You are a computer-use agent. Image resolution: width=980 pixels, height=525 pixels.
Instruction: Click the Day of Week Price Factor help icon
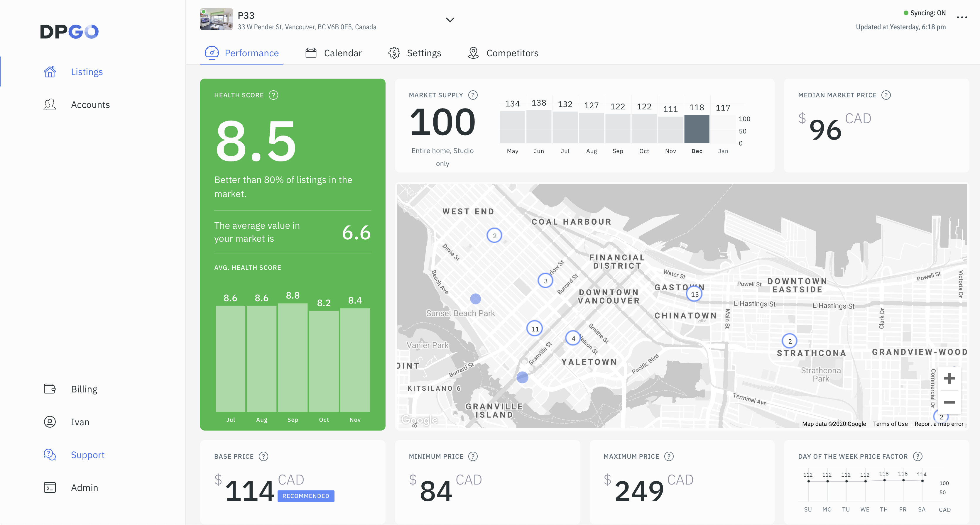(918, 456)
